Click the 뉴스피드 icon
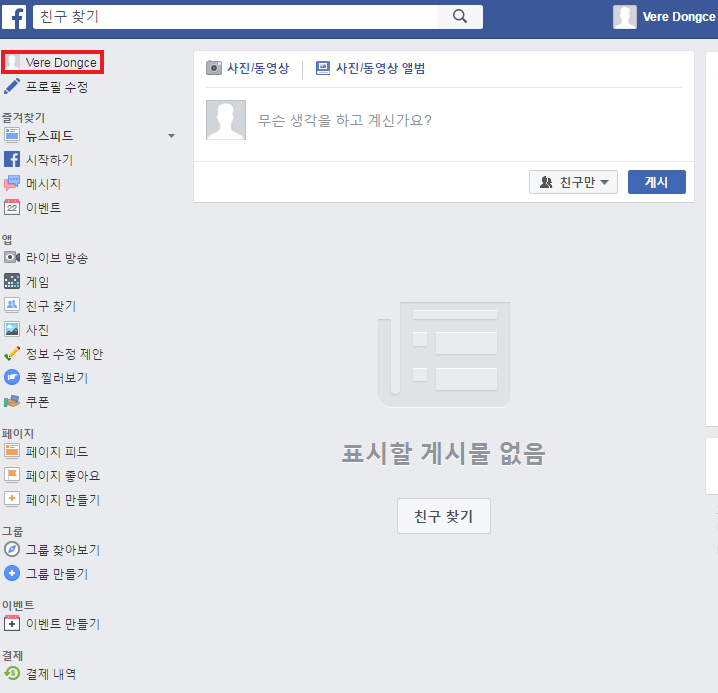This screenshot has height=693, width=718. (x=12, y=135)
